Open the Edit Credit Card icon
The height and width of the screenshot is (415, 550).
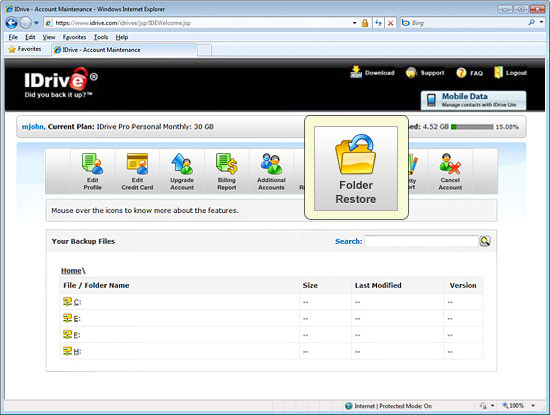tap(137, 172)
